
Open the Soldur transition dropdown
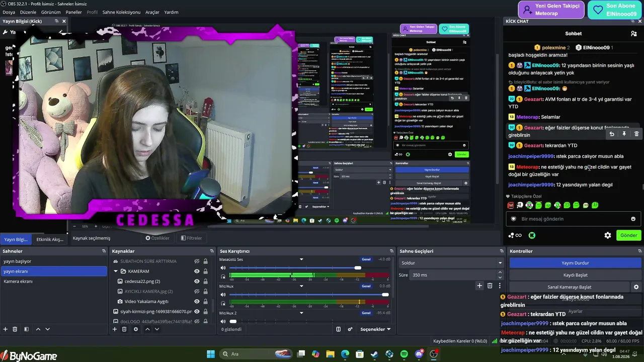pos(451,263)
